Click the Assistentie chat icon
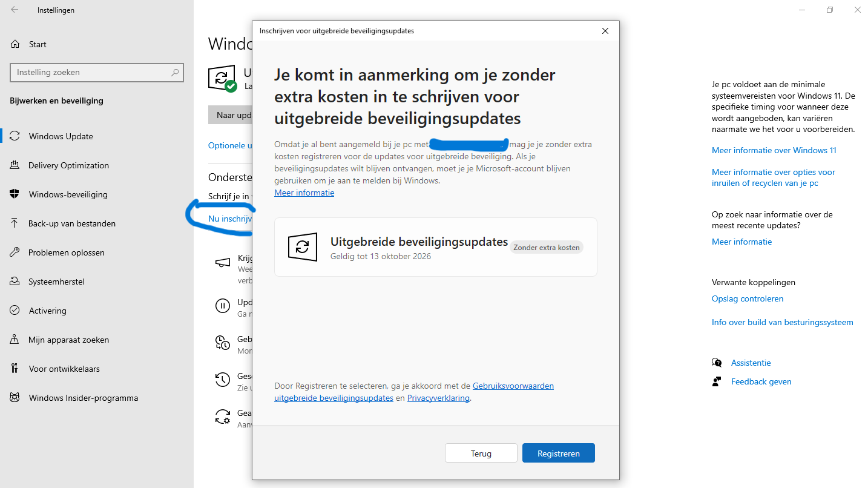 pos(717,363)
